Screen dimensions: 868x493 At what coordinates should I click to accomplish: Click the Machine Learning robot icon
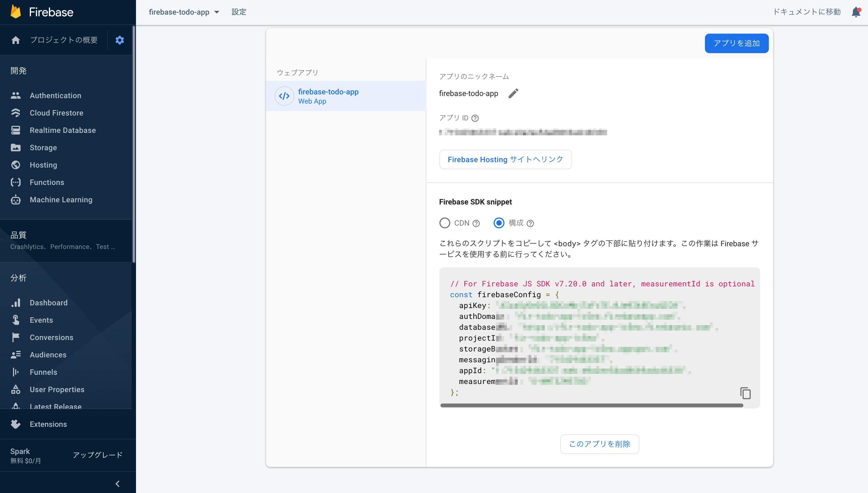click(x=15, y=199)
